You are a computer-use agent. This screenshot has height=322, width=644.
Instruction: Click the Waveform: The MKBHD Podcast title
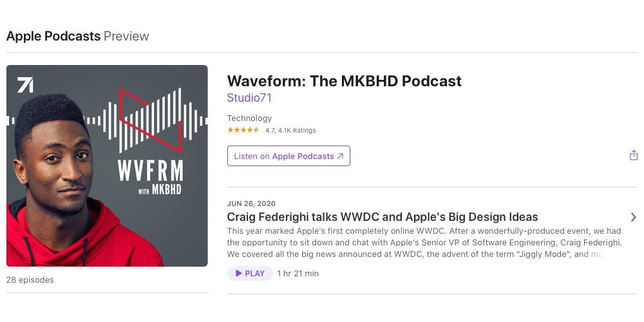[344, 81]
